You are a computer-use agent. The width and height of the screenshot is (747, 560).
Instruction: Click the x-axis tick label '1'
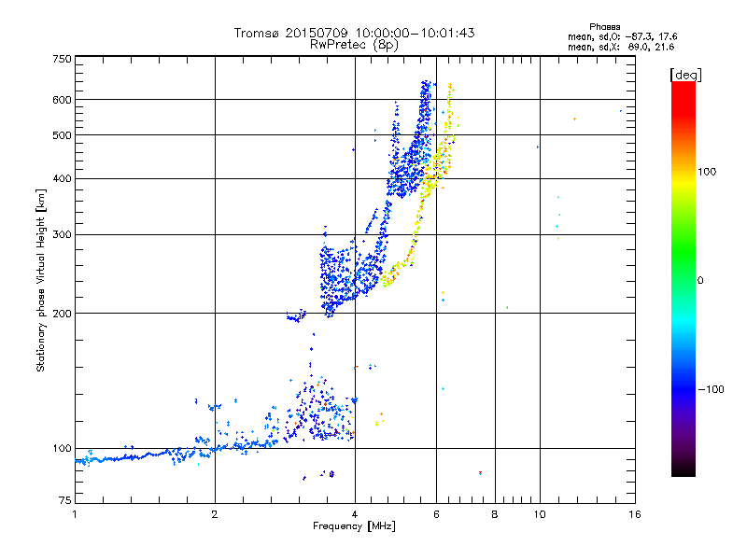(75, 514)
